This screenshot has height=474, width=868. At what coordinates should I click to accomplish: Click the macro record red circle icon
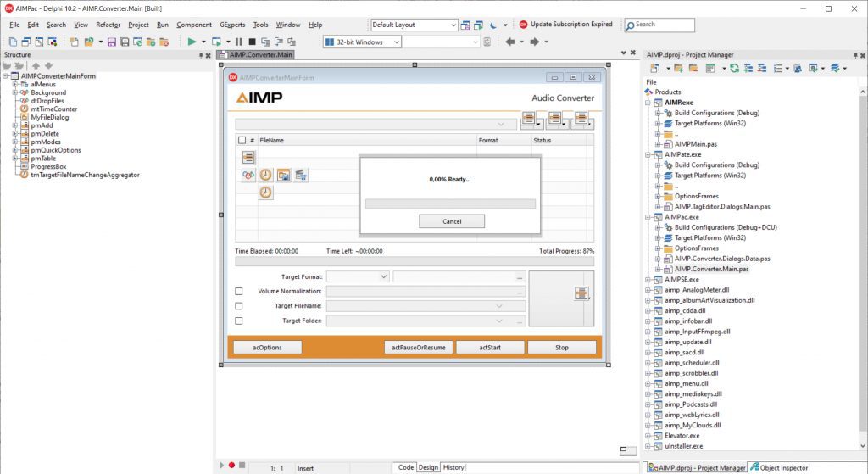pos(231,466)
